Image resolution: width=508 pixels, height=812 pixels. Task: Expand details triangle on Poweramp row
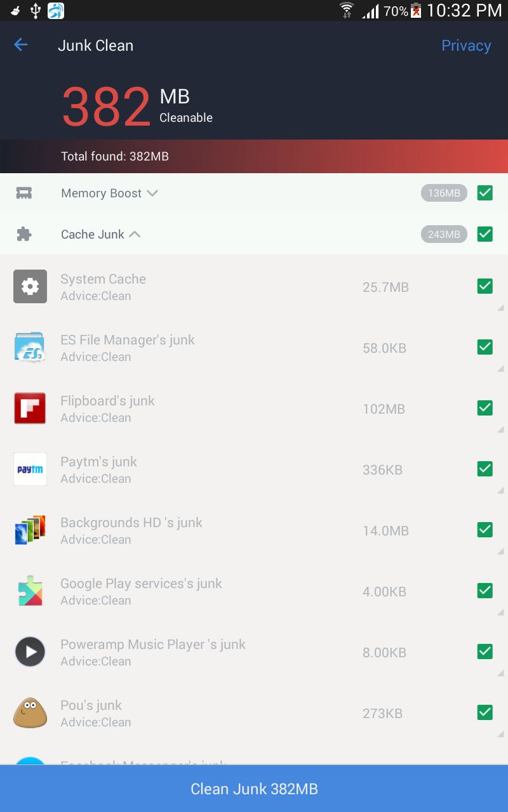tap(500, 673)
